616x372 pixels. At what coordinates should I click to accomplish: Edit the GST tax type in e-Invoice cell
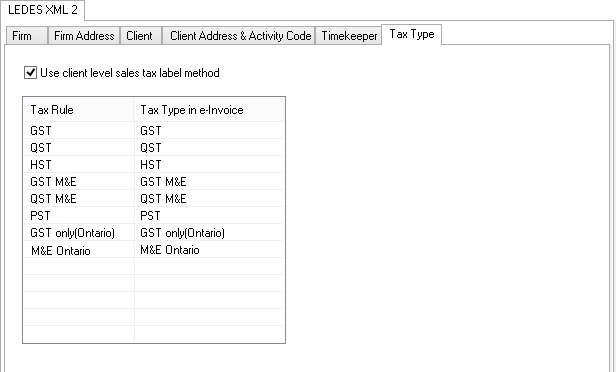(209, 130)
